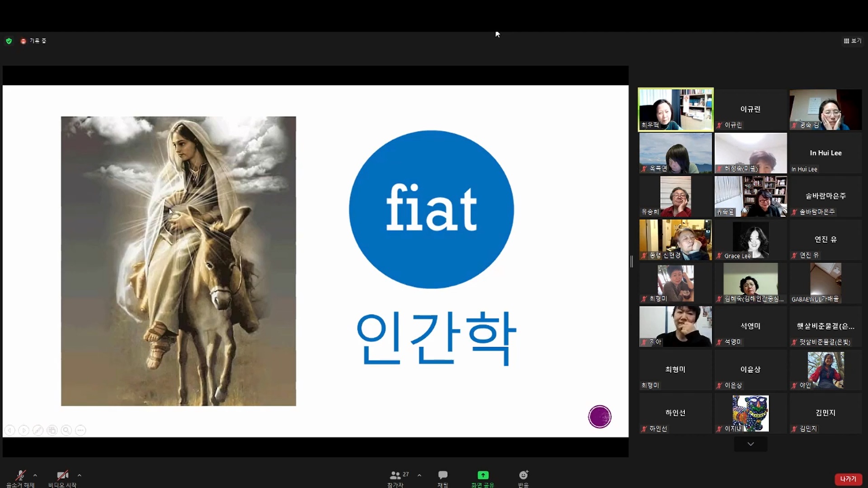Select the Grace Lee participant tile
The image size is (868, 488).
[x=750, y=240]
